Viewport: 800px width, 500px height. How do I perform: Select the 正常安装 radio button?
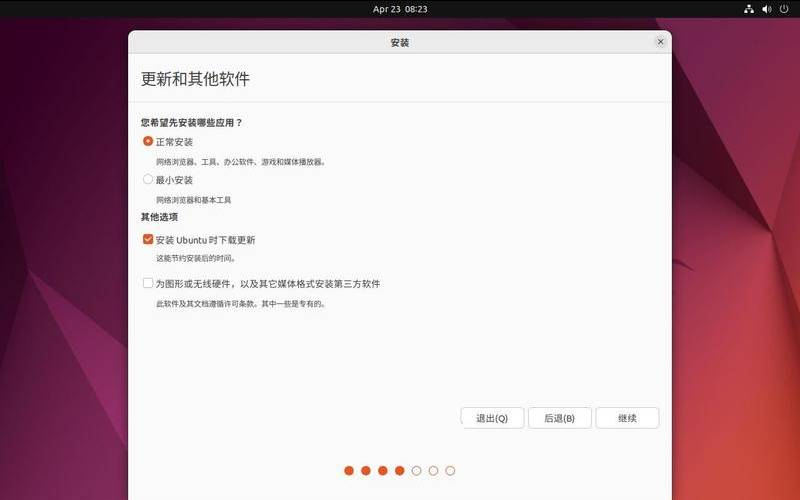(148, 141)
